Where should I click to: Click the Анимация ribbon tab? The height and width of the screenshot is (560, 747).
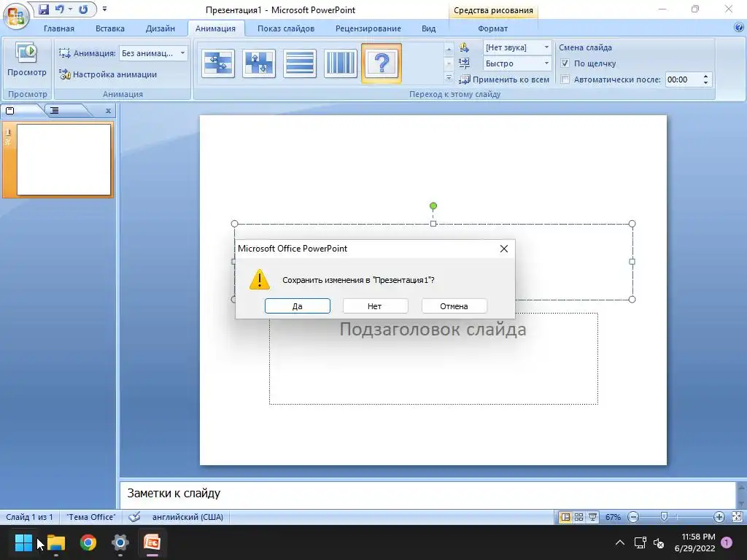pyautogui.click(x=215, y=28)
